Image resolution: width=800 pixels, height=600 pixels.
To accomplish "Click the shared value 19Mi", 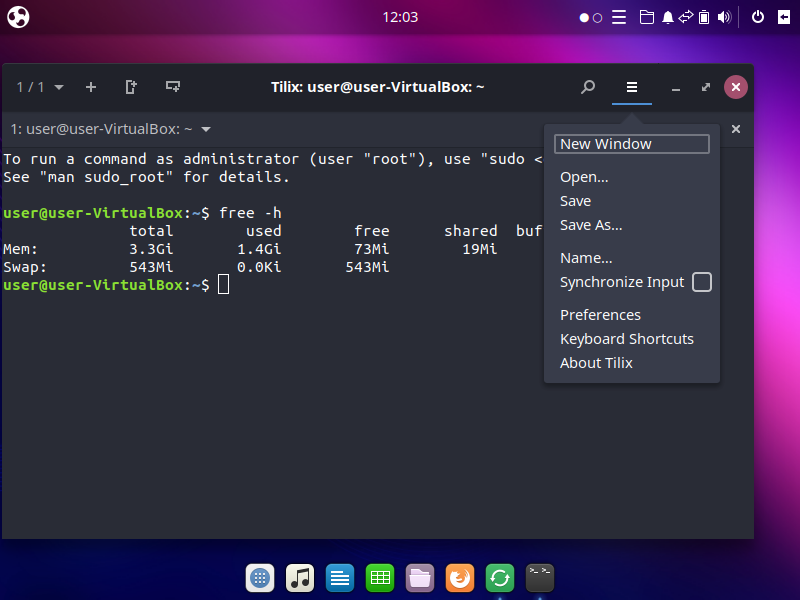I will click(480, 249).
